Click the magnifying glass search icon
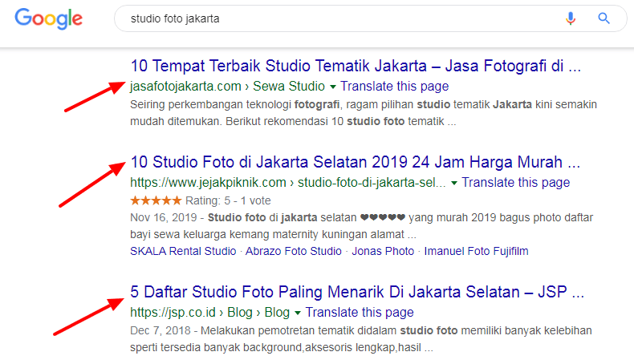 pos(604,18)
